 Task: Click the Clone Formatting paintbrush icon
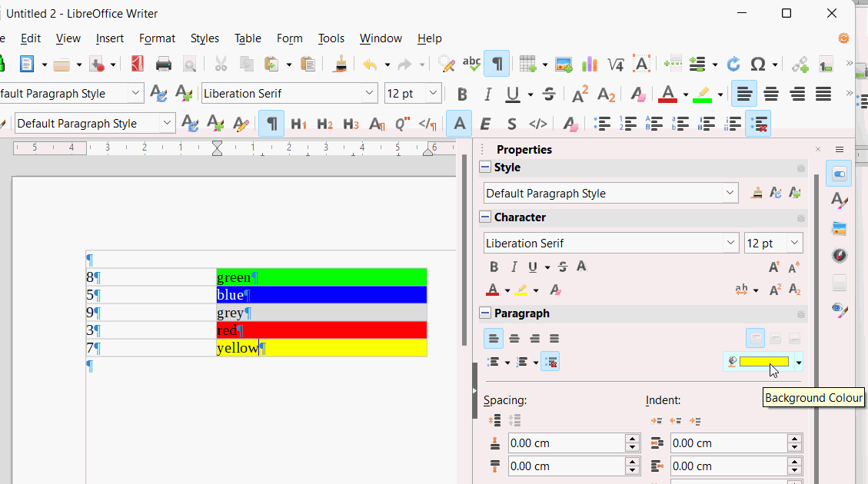pyautogui.click(x=340, y=64)
